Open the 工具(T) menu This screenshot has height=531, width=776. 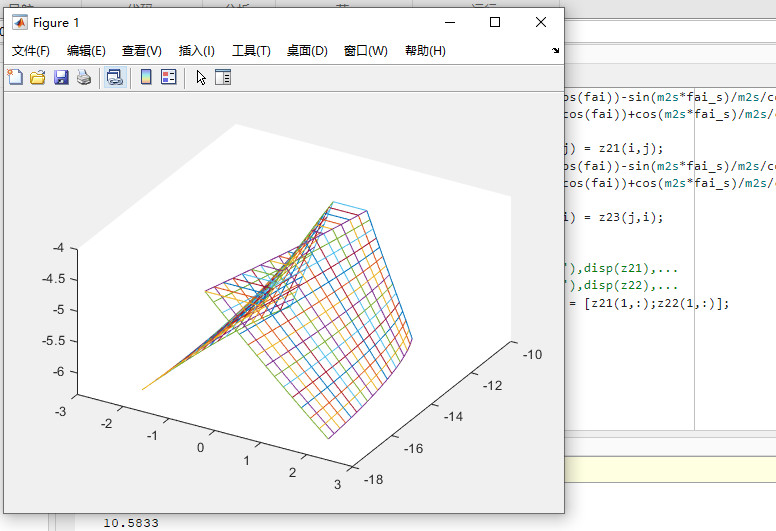[251, 51]
